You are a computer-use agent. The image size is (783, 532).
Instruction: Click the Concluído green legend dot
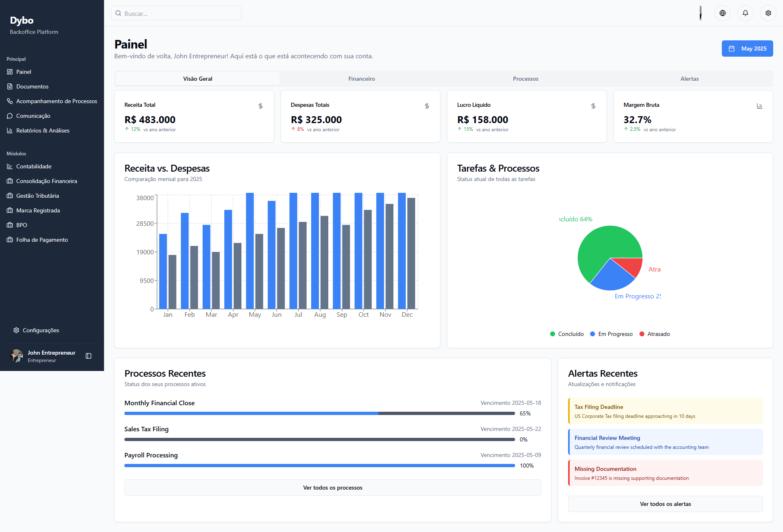point(553,334)
